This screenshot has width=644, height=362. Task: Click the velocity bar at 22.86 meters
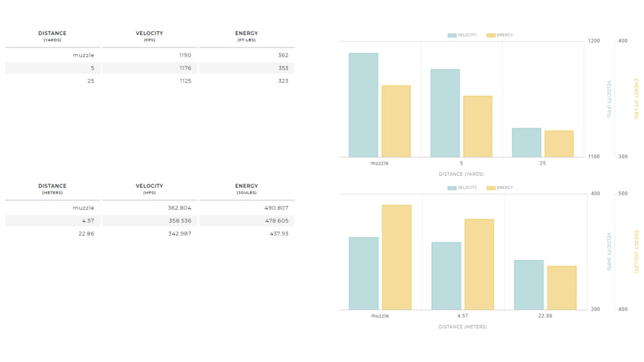coord(529,285)
